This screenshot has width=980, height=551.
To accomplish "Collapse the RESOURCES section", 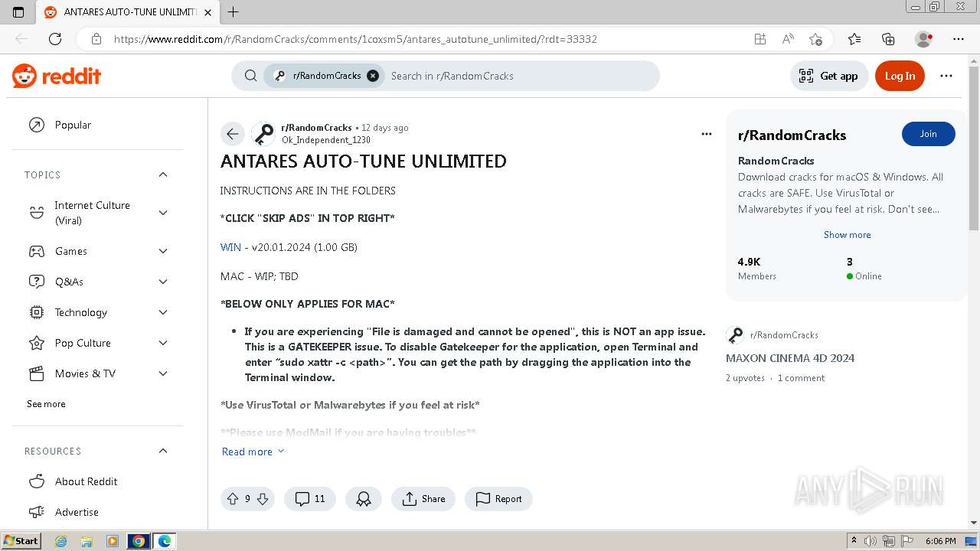I will (163, 451).
